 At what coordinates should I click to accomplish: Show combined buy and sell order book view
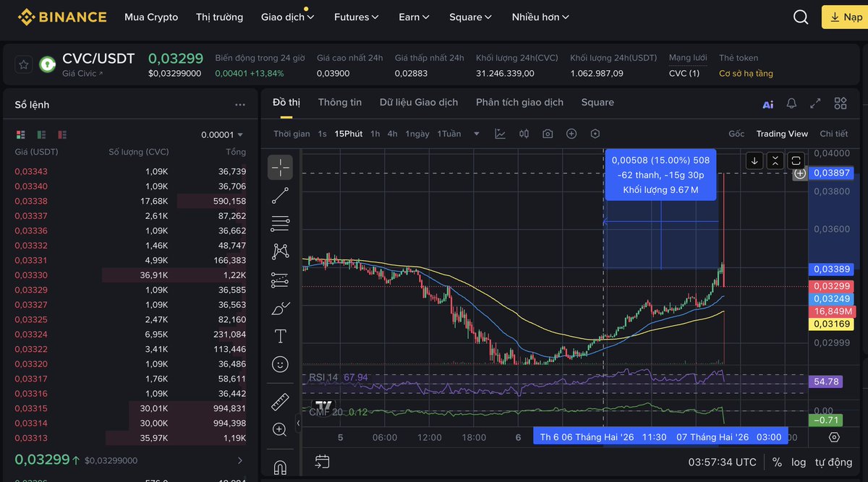click(20, 134)
